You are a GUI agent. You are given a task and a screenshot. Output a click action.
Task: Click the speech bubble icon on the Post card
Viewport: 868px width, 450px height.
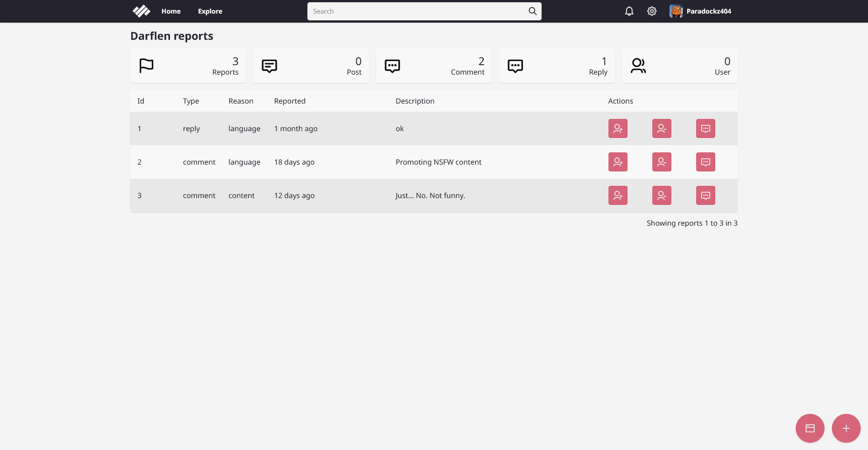(x=269, y=66)
